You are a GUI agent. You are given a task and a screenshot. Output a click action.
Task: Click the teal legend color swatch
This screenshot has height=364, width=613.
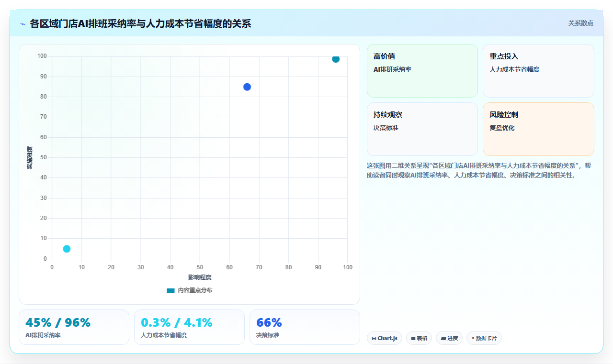pos(170,291)
